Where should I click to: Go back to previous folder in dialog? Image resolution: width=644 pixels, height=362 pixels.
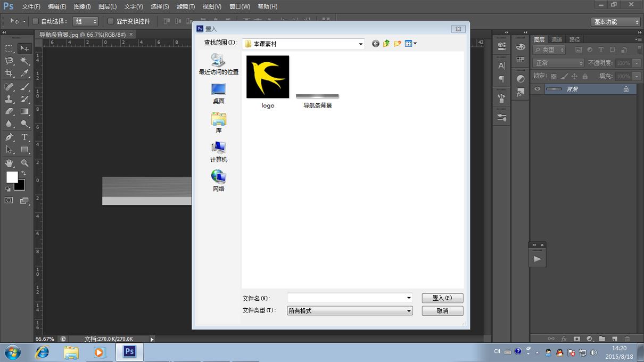pos(376,44)
